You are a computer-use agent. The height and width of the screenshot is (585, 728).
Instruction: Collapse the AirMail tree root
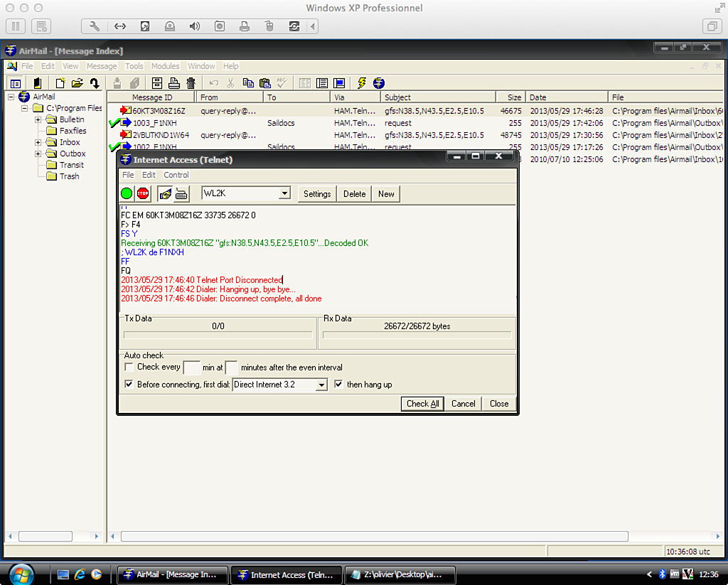pos(11,97)
